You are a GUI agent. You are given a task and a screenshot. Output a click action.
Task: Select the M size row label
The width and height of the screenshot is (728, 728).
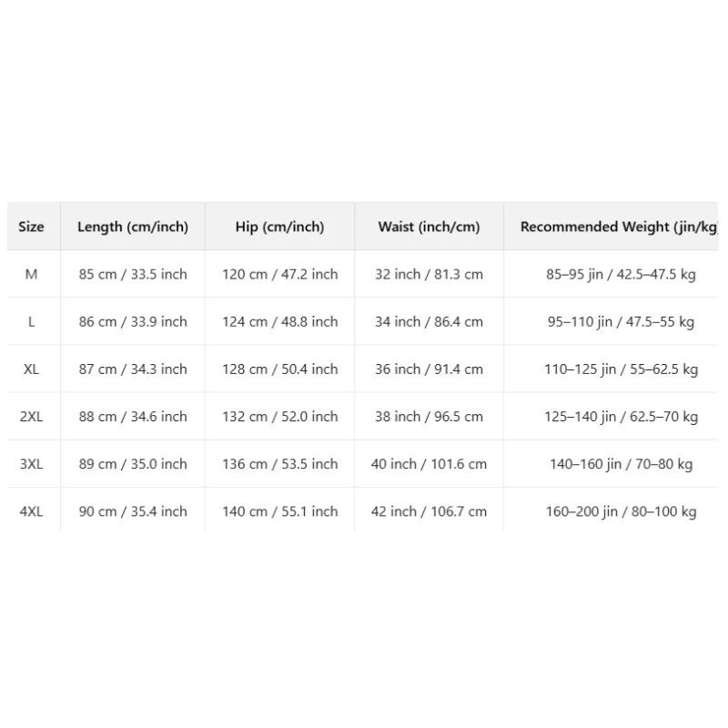click(x=31, y=275)
